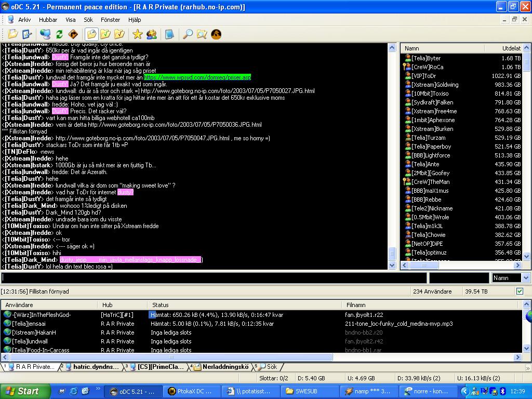Toggle the checkbox in the hub status bar
The height and width of the screenshot is (399, 532).
[520, 291]
